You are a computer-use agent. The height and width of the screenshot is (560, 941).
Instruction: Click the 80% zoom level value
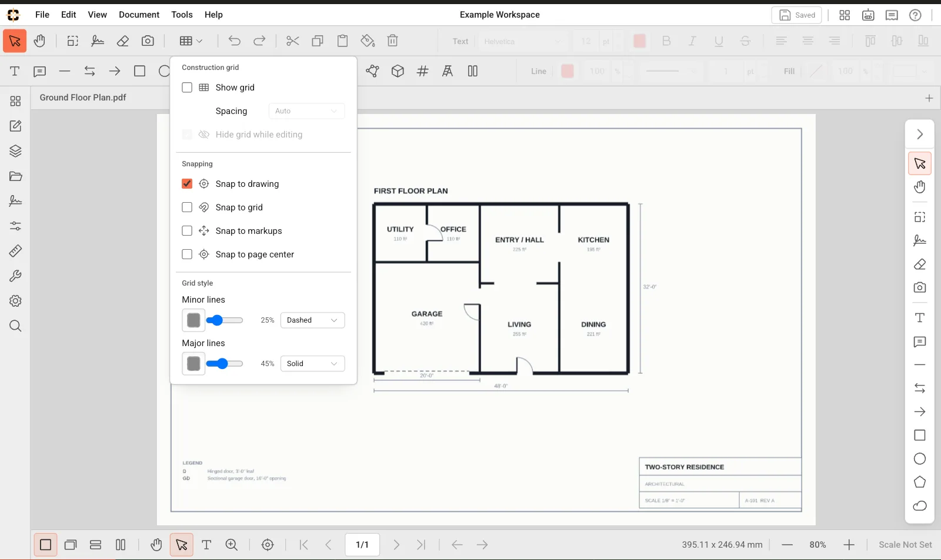tap(817, 545)
